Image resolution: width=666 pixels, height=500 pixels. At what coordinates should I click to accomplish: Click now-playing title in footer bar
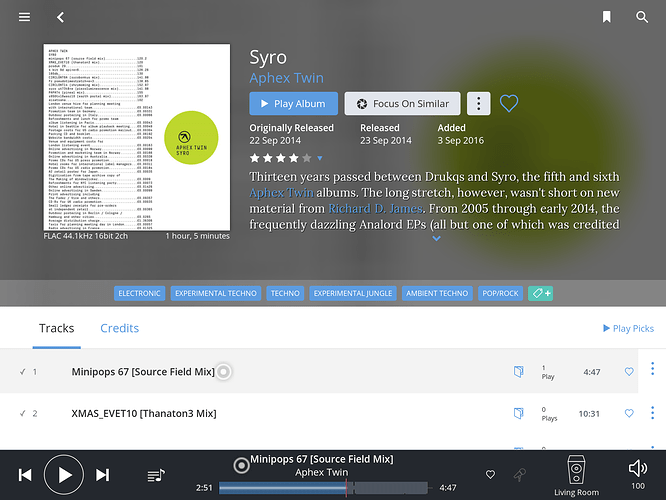click(322, 459)
